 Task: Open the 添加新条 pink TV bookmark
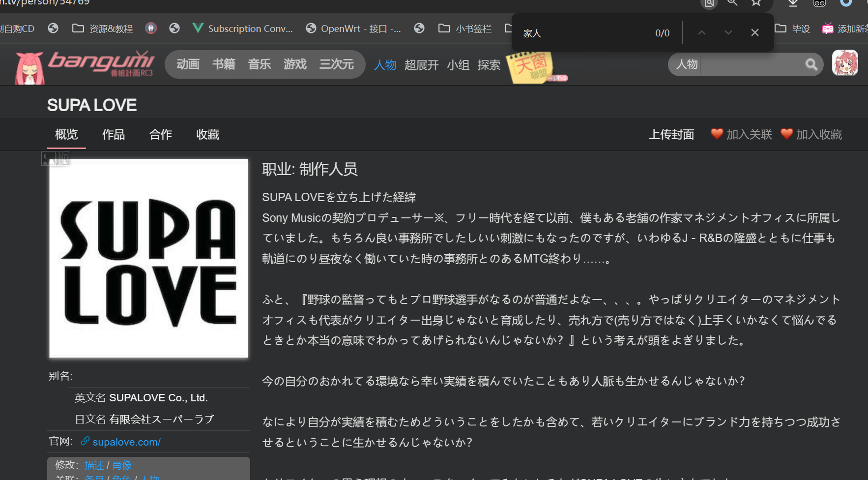coord(844,29)
